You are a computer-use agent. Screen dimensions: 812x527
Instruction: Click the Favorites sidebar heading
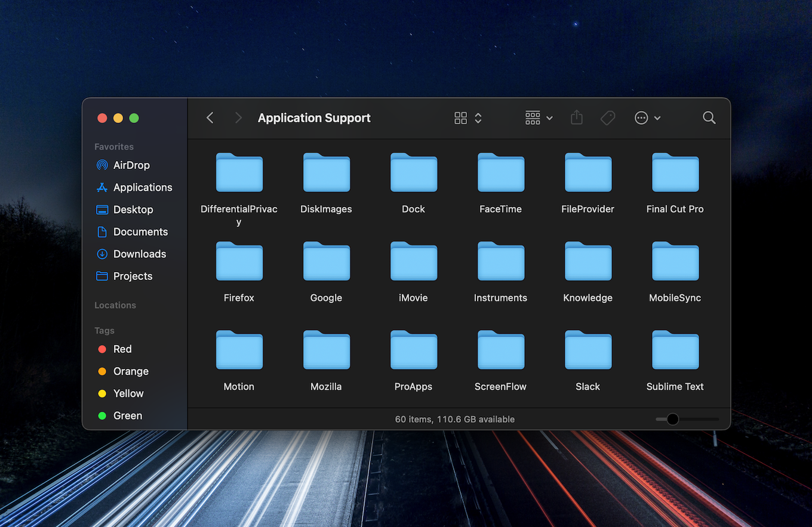(114, 147)
